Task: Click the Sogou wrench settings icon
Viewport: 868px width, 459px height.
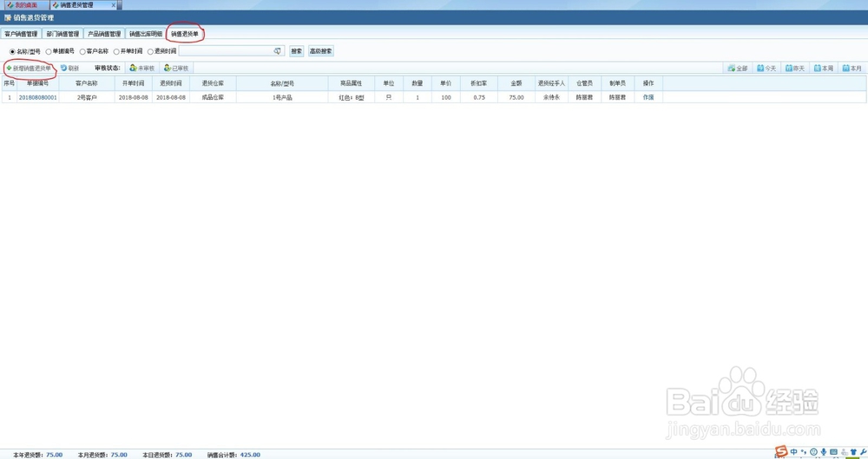Action: pyautogui.click(x=863, y=452)
